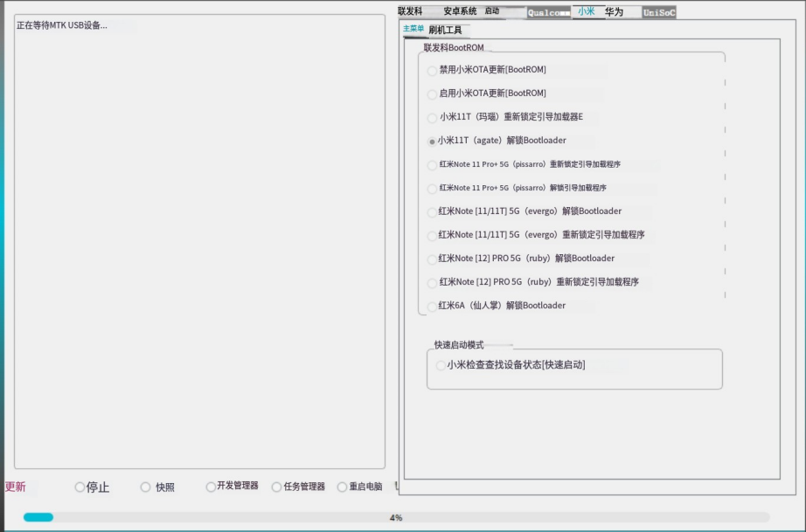This screenshot has height=532, width=806.
Task: Pick 红米Note 11 Pro+ 5G pissarro 解锁引导加载程序
Action: 517,188
